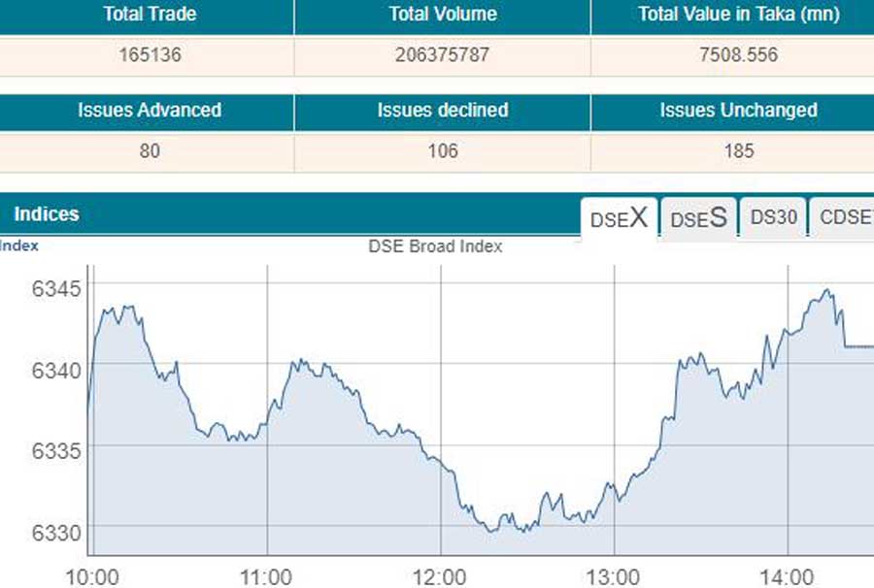
Task: Click the advanced issues count 80
Action: (x=147, y=151)
